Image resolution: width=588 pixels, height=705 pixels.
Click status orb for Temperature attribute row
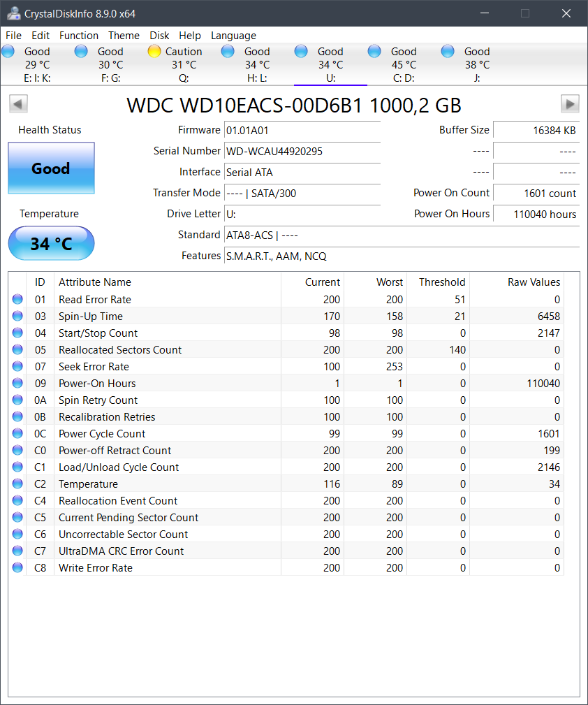(x=17, y=484)
